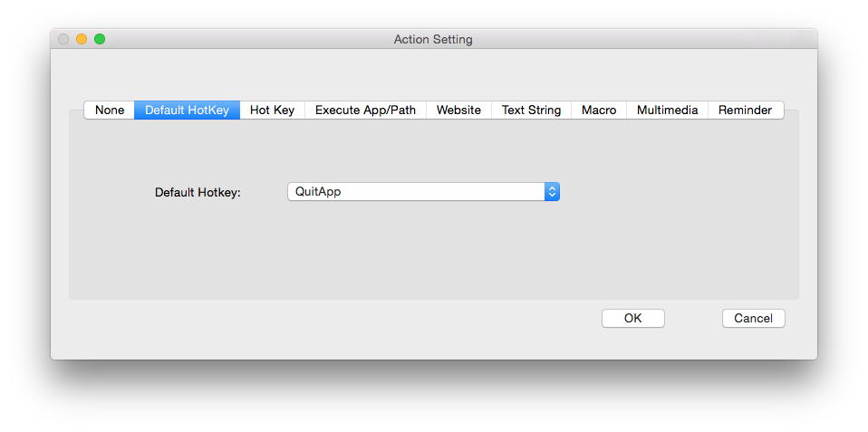Confirm settings with the OK button
Image resolution: width=868 pixels, height=432 pixels.
click(632, 318)
